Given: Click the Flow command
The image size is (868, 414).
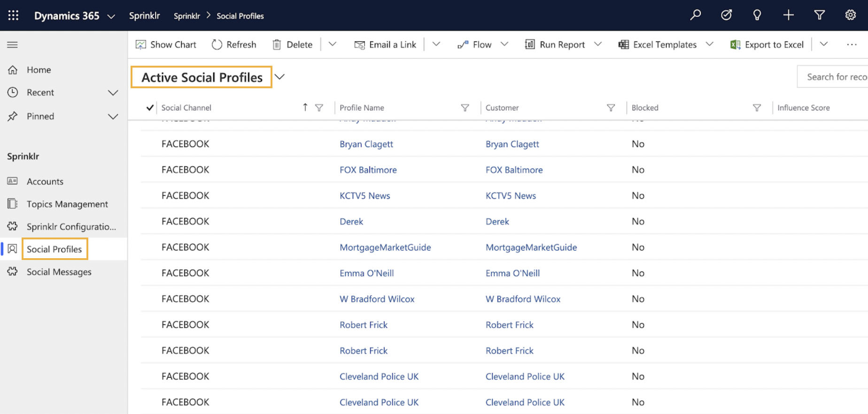Looking at the screenshot, I should tap(474, 45).
